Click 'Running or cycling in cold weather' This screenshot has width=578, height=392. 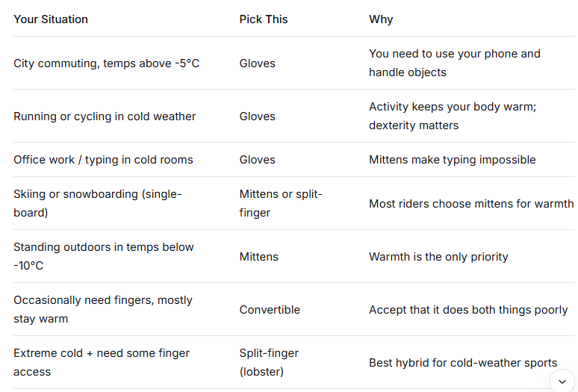pos(105,116)
